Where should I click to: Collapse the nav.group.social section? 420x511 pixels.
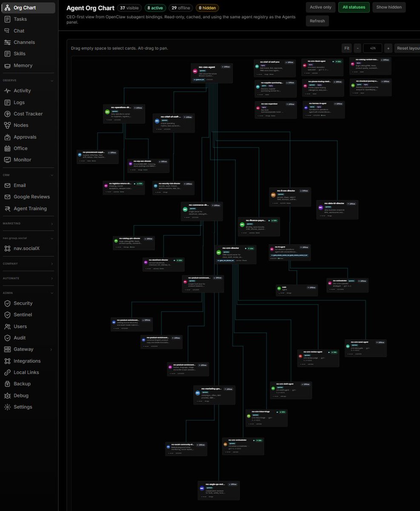52,238
